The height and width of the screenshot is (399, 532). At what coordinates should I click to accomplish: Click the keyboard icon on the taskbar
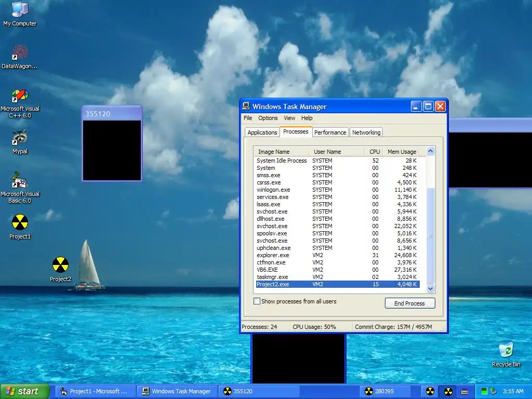tap(464, 392)
